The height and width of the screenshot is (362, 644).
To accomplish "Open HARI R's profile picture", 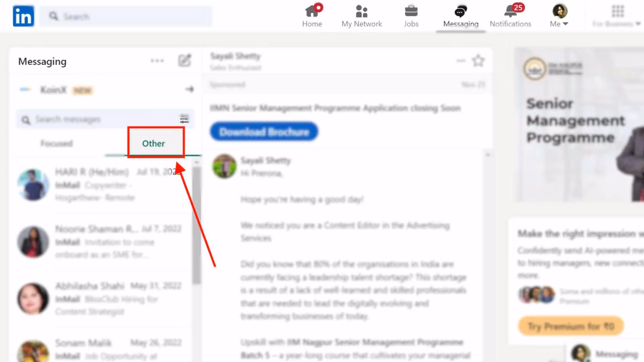I will (33, 185).
